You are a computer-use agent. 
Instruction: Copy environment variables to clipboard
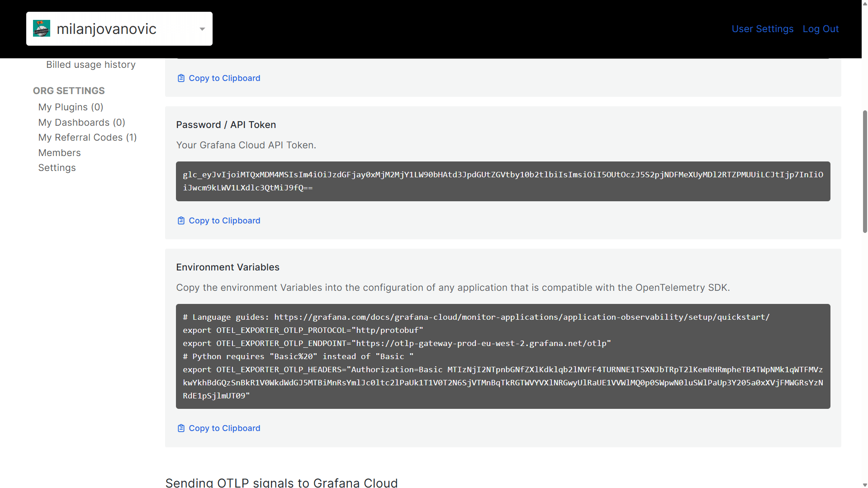tap(224, 428)
